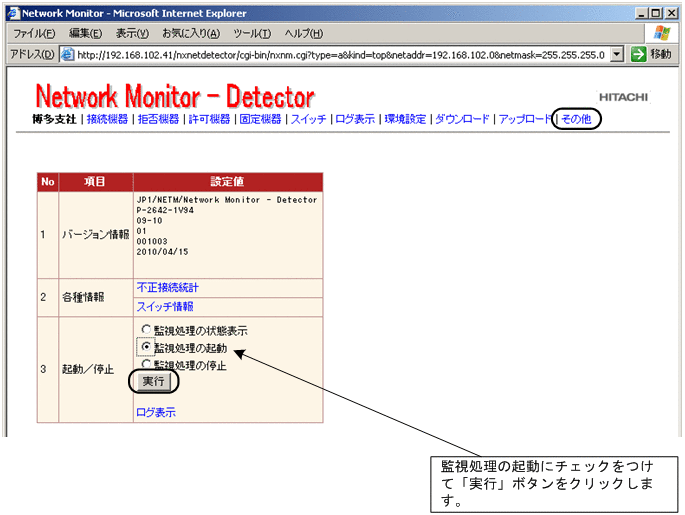Open the address bar dropdown arrow
This screenshot has height=515, width=685.
pyautogui.click(x=616, y=54)
